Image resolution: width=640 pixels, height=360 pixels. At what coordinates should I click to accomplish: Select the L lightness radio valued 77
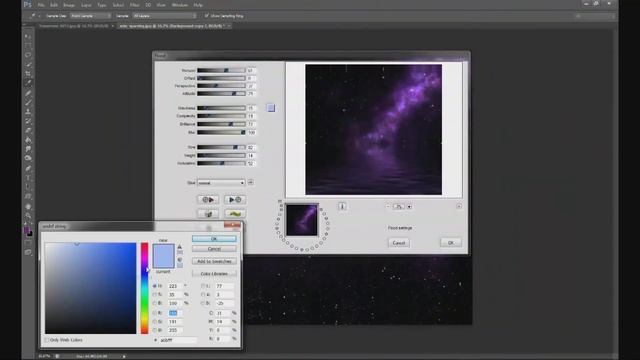click(203, 286)
